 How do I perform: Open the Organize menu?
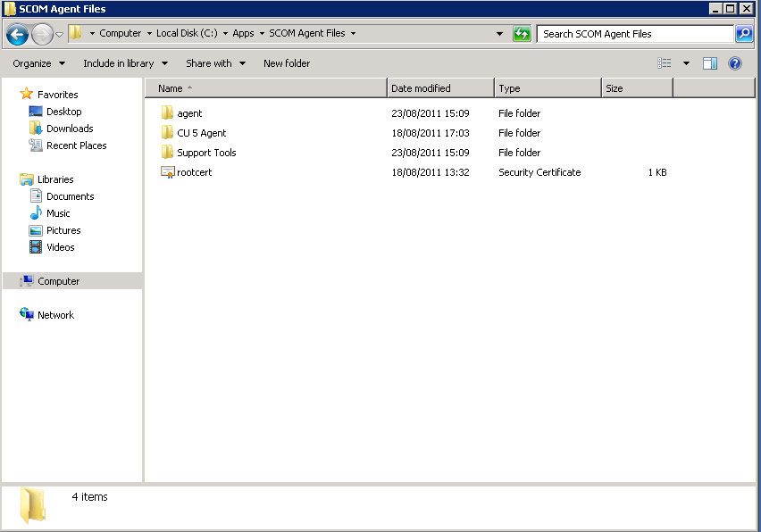point(38,63)
